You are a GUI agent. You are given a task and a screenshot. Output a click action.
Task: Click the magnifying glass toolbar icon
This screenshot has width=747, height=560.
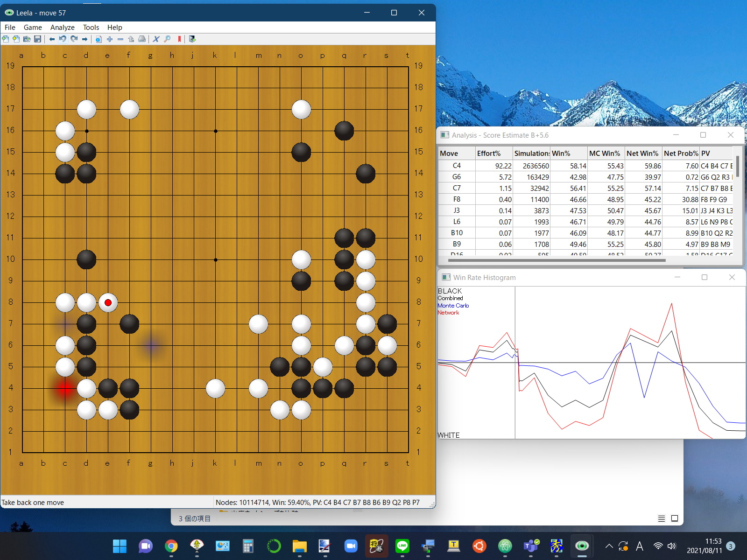pyautogui.click(x=167, y=39)
